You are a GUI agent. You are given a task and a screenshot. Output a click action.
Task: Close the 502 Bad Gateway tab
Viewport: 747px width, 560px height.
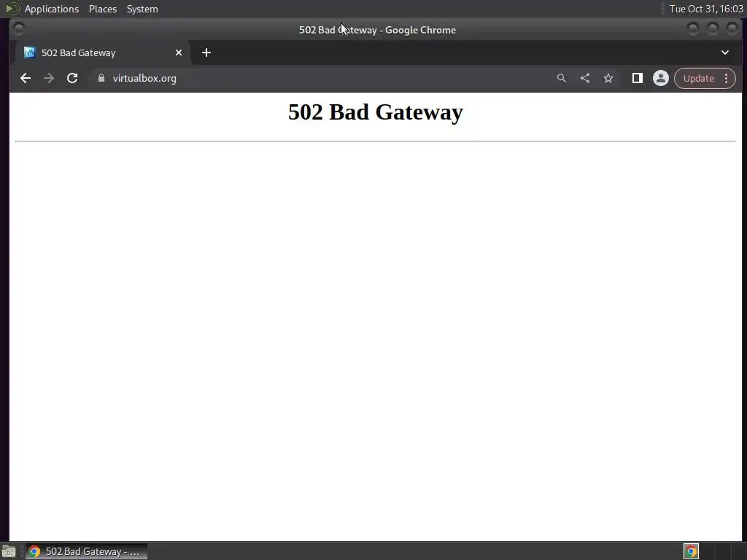tap(179, 52)
